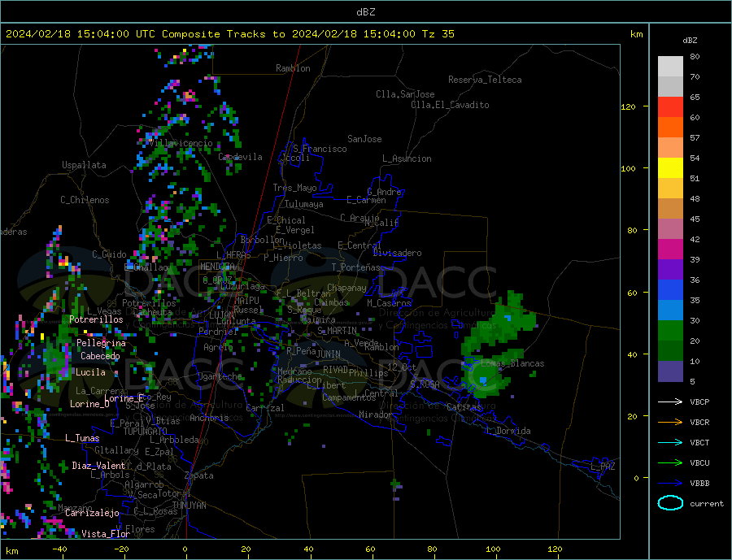Viewport: 732px width, 560px height.
Task: Click the Carrizal label
Action: click(x=265, y=408)
